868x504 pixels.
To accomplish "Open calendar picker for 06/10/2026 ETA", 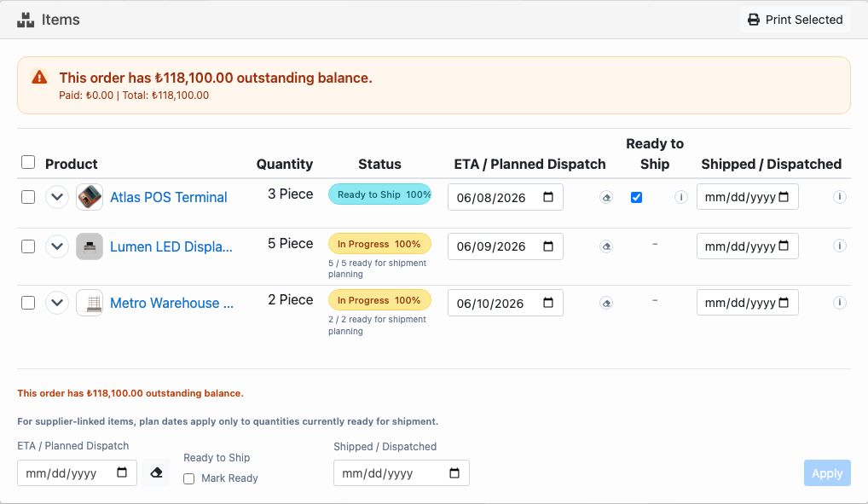I will (x=548, y=303).
